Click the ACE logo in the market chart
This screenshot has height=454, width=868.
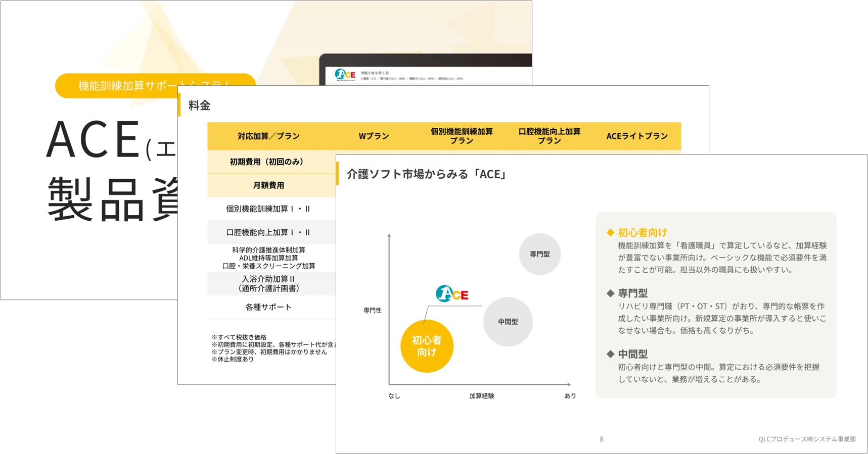pyautogui.click(x=452, y=294)
